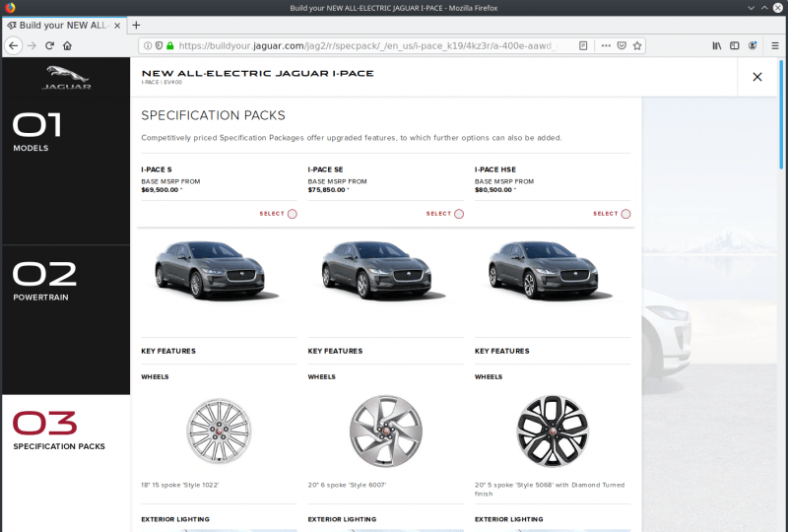The width and height of the screenshot is (788, 532).
Task: Open Firefox account icon
Action: click(753, 45)
